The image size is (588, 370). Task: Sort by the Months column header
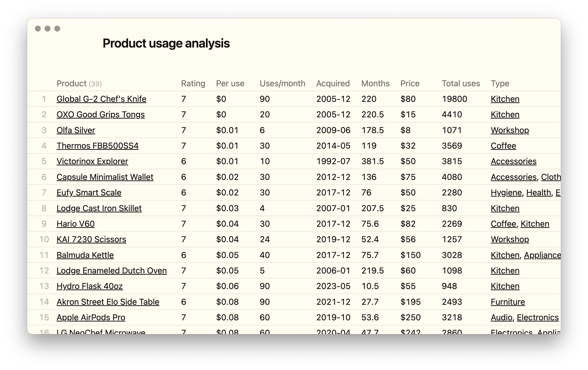pyautogui.click(x=376, y=83)
